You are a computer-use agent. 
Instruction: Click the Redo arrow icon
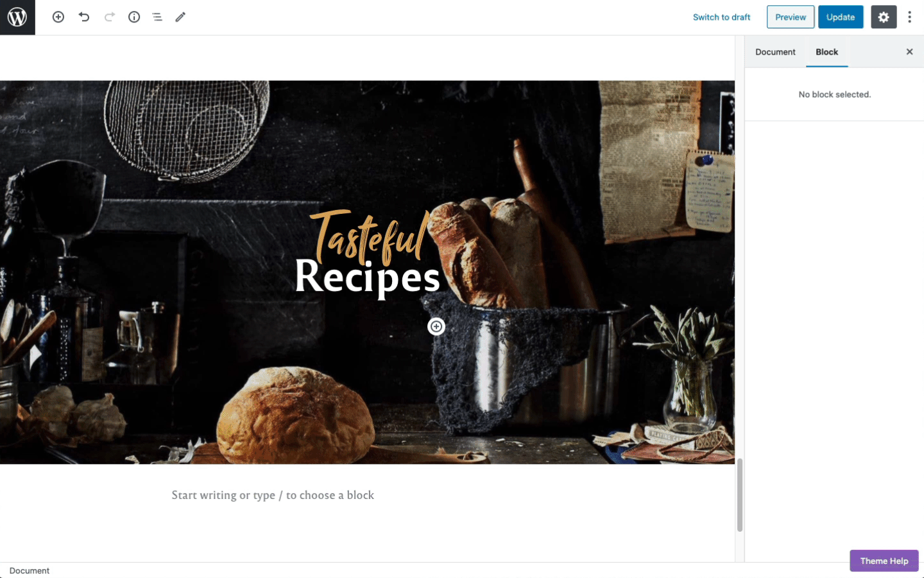(x=110, y=17)
